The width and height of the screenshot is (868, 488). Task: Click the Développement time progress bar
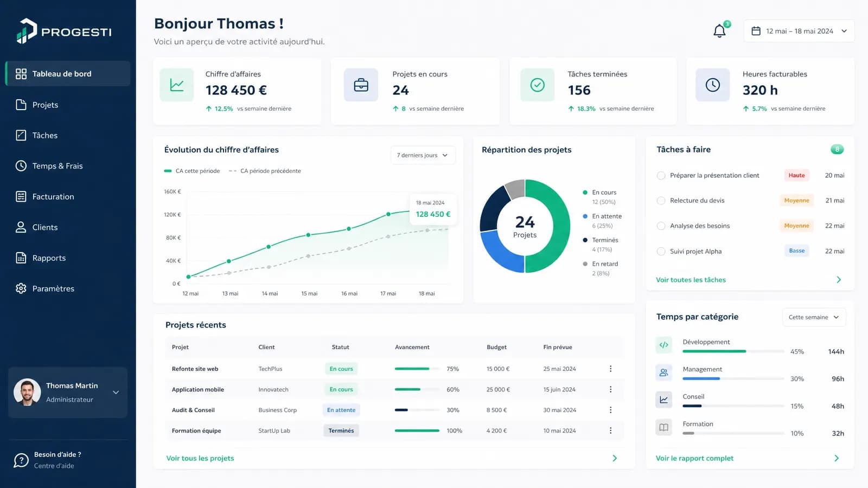(x=733, y=351)
